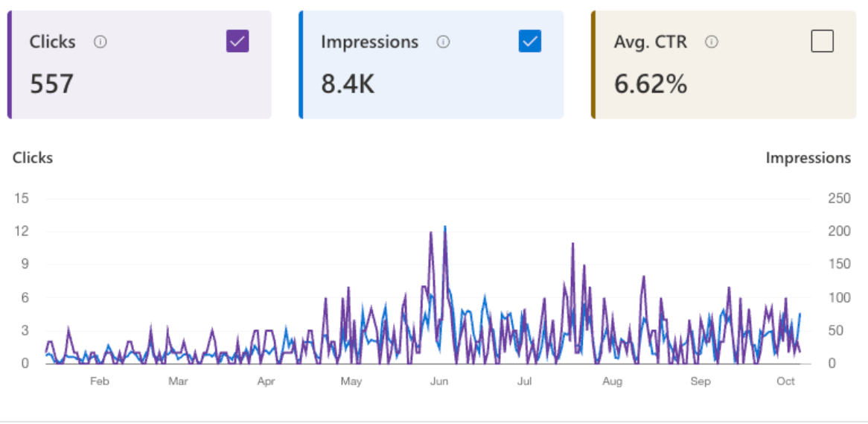The image size is (868, 424).
Task: Disable the blue Impressions checkbox
Action: coord(529,42)
